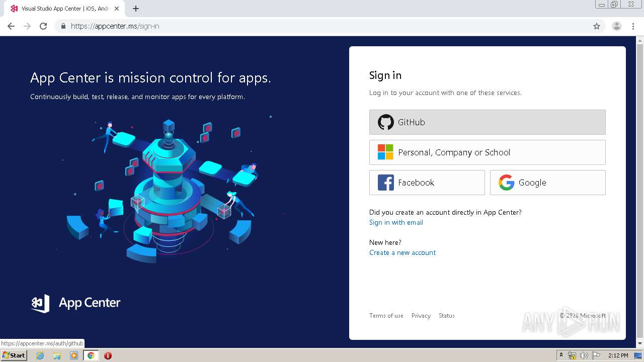The width and height of the screenshot is (644, 362).
Task: Click the browser forward arrow
Action: point(27,26)
